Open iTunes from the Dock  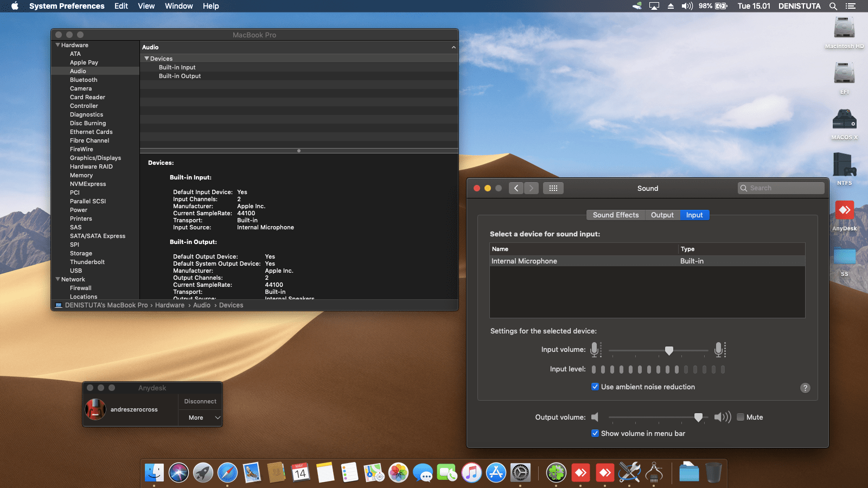pyautogui.click(x=471, y=473)
